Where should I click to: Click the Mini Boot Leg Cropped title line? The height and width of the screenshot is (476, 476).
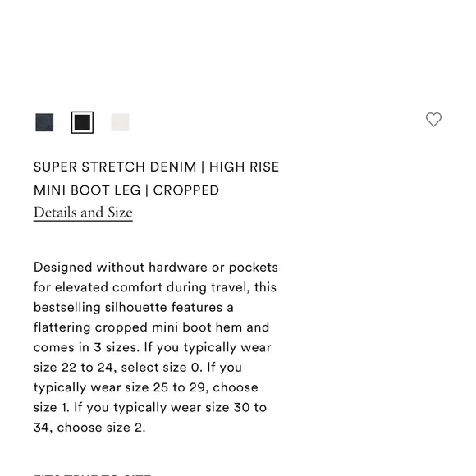[126, 190]
